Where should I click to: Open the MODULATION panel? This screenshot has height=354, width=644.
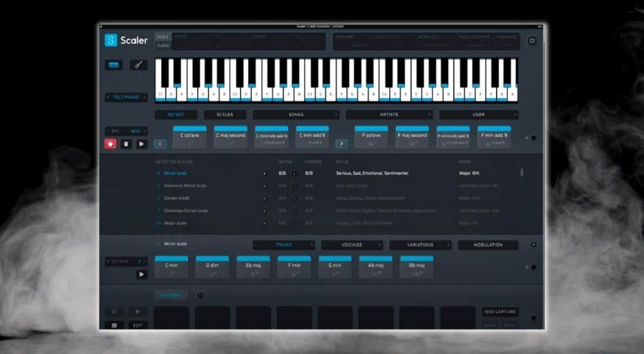click(488, 245)
